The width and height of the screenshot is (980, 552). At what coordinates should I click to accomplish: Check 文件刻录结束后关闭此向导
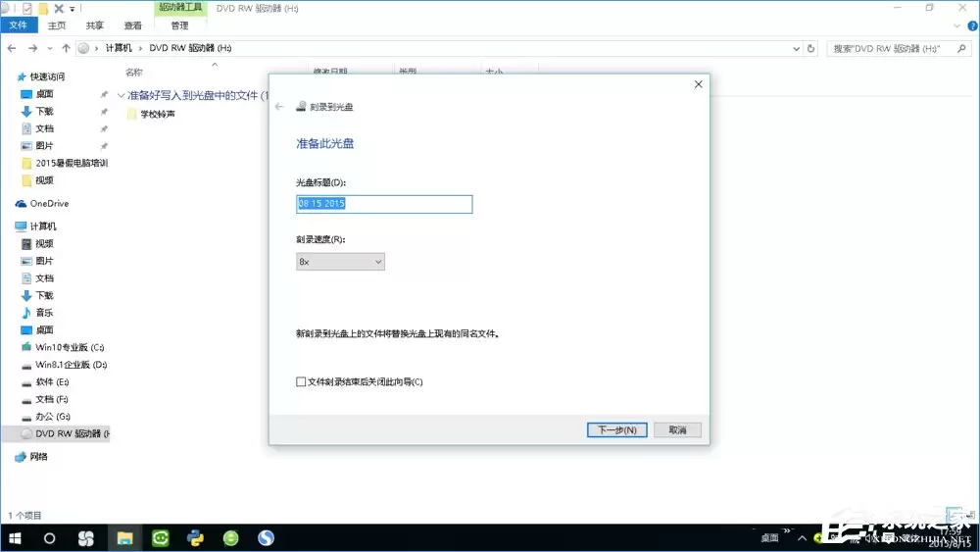(x=301, y=381)
